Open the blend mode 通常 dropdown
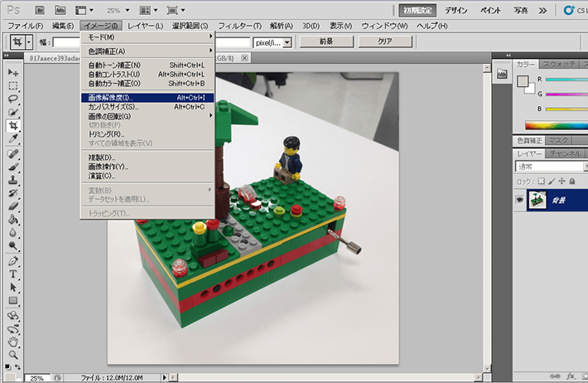Screen dimensions: 588x383 pos(547,167)
